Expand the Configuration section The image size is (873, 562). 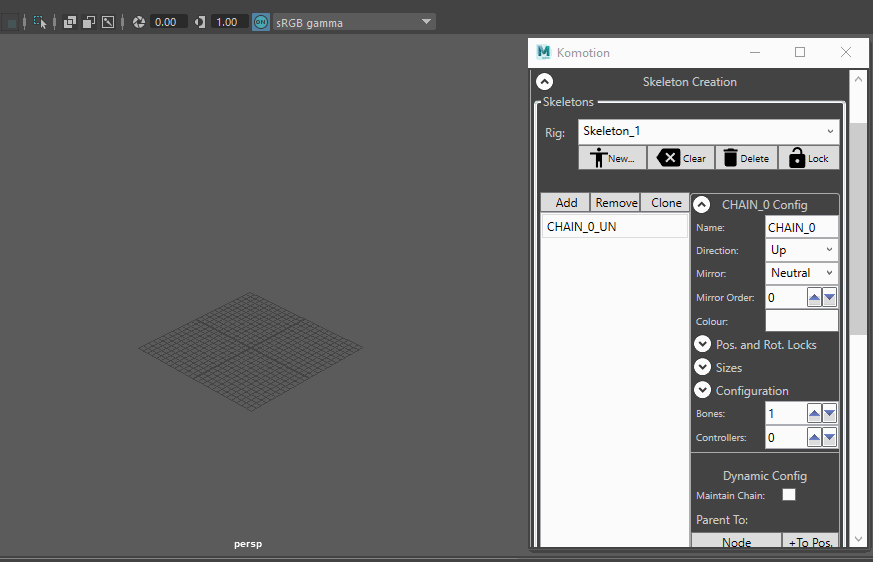point(703,390)
